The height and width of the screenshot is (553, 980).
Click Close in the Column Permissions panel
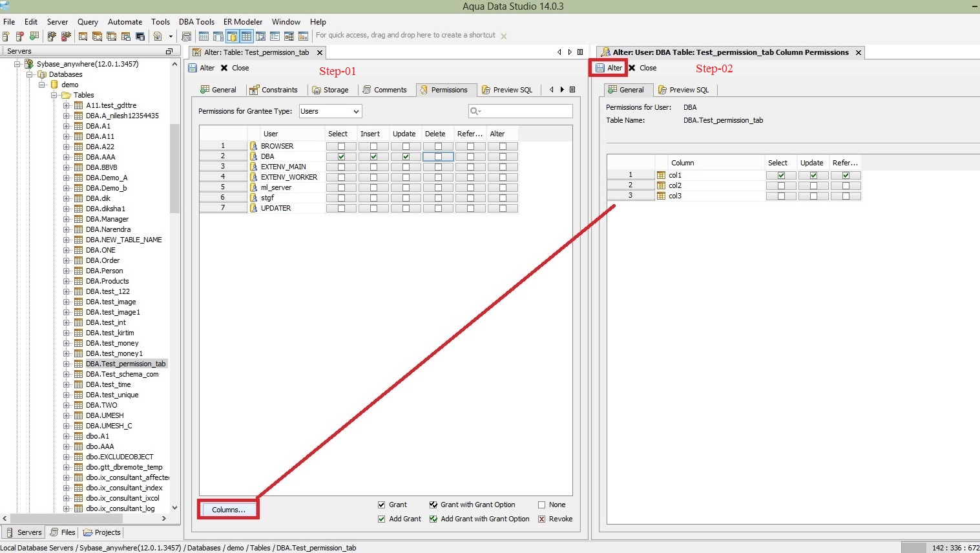(642, 68)
